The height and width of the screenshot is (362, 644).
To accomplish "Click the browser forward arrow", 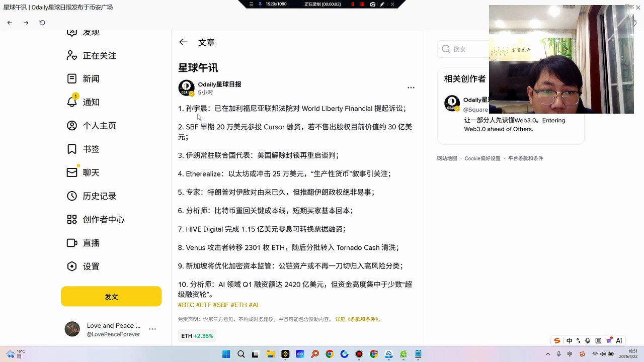I will 26,23.
